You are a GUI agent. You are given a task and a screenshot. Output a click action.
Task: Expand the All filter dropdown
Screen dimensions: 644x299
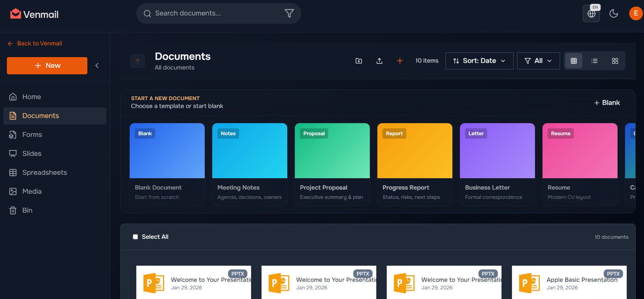click(x=538, y=61)
